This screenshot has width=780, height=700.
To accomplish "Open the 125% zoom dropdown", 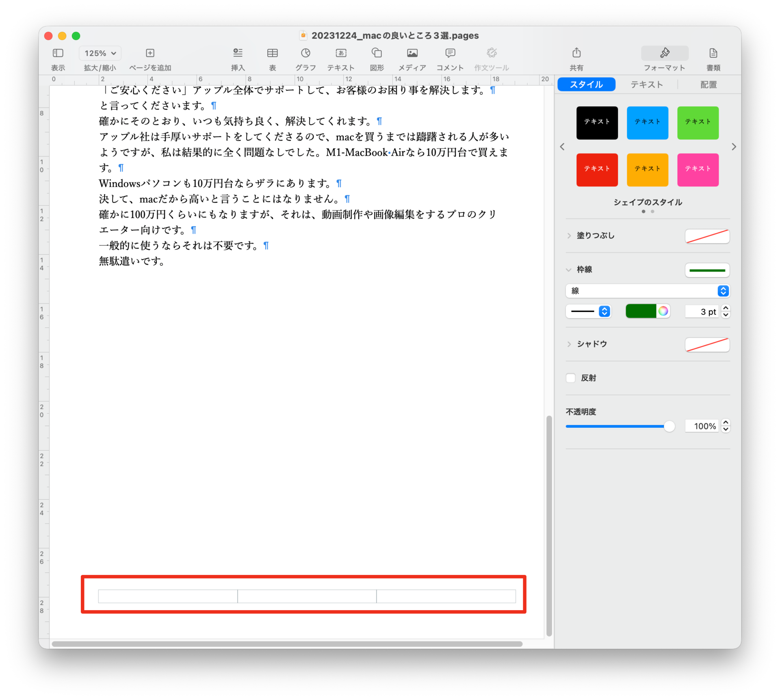I will point(100,53).
